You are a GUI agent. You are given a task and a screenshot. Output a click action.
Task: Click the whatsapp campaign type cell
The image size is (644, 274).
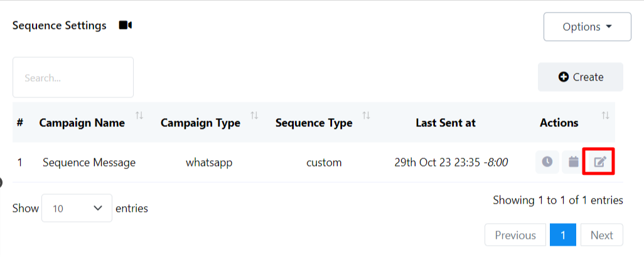click(x=209, y=162)
